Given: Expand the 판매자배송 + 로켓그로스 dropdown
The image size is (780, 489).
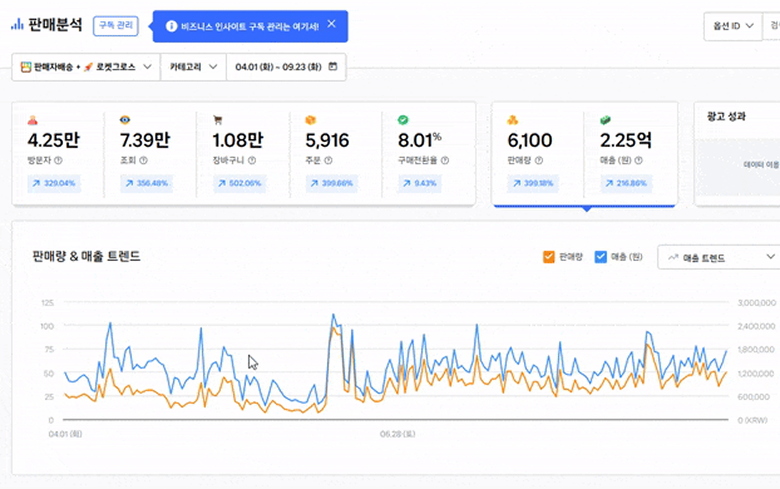Looking at the screenshot, I should [x=87, y=67].
